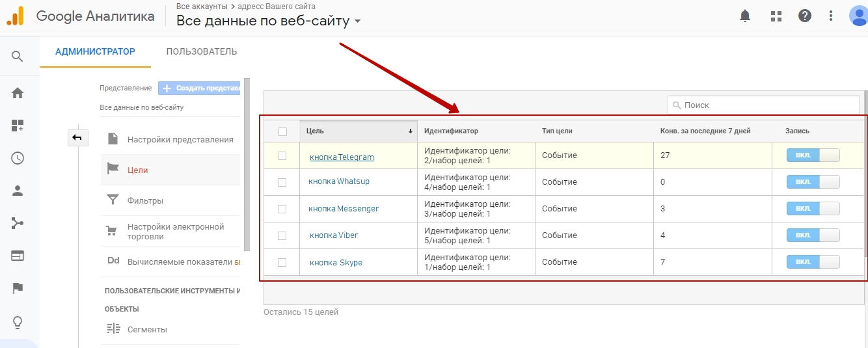Turn off recording for кнопка Viber goal
Screen dimensions: 868x348
click(813, 235)
